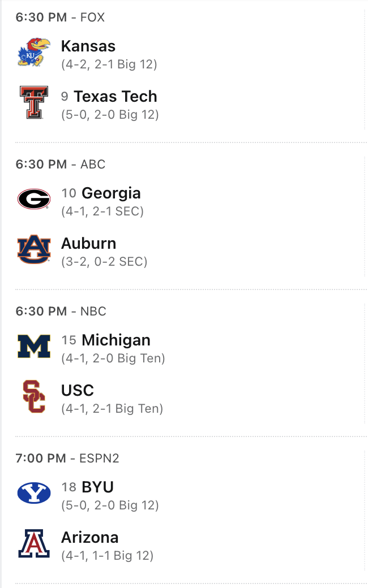368x588 pixels.
Task: Click the 6:30 PM NBC game header
Action: coord(61,312)
